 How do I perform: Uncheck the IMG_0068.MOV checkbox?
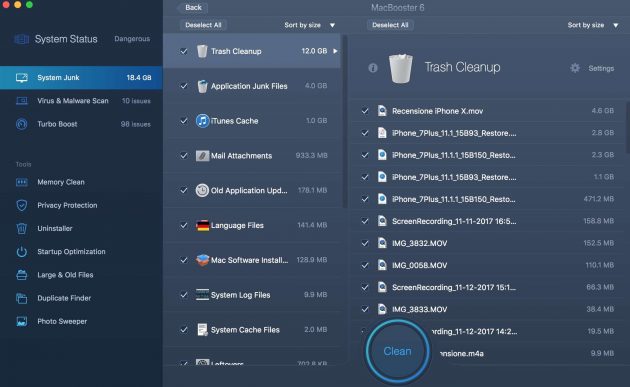click(x=365, y=265)
